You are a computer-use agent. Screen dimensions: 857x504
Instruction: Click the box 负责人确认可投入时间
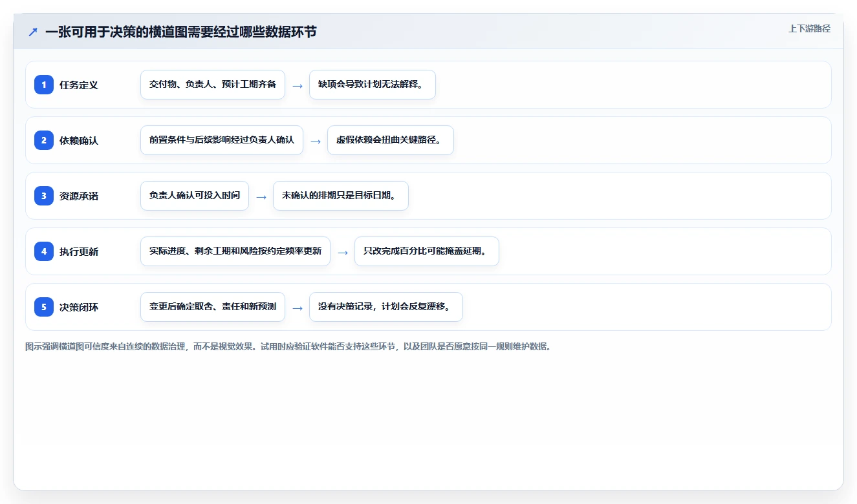195,196
